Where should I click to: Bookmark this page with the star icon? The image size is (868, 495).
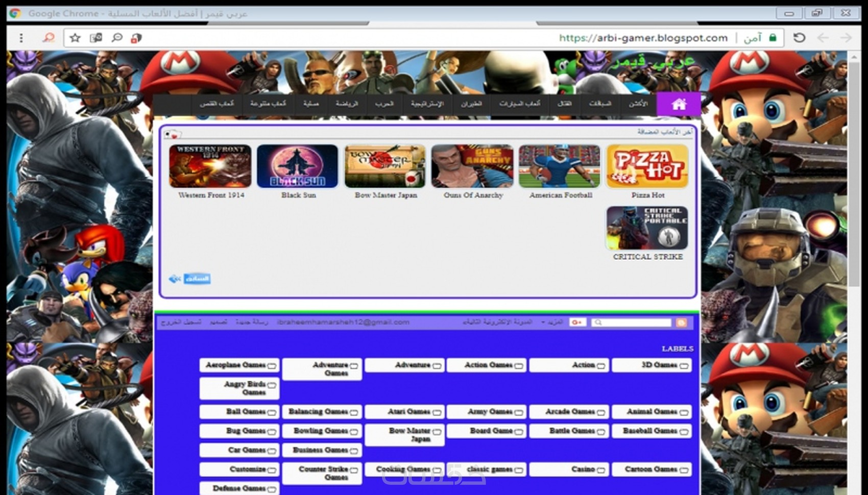click(x=75, y=38)
